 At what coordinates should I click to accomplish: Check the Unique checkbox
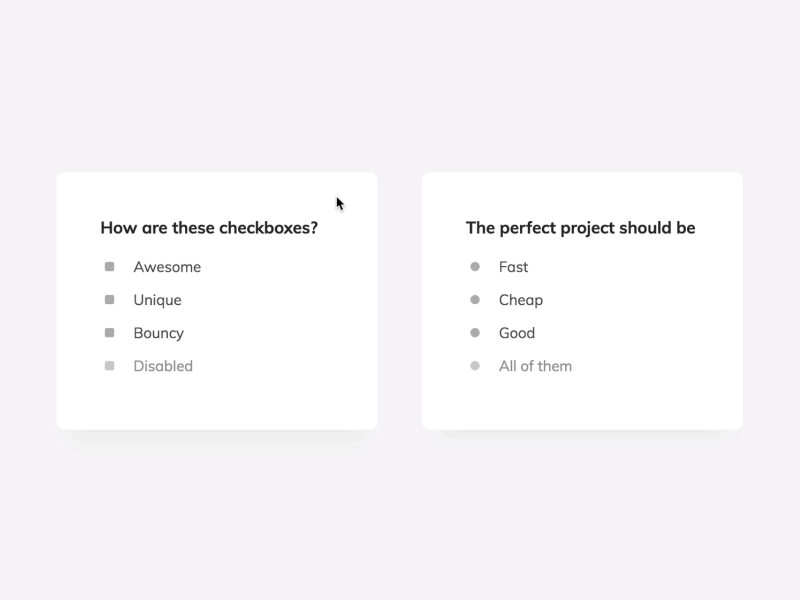111,299
